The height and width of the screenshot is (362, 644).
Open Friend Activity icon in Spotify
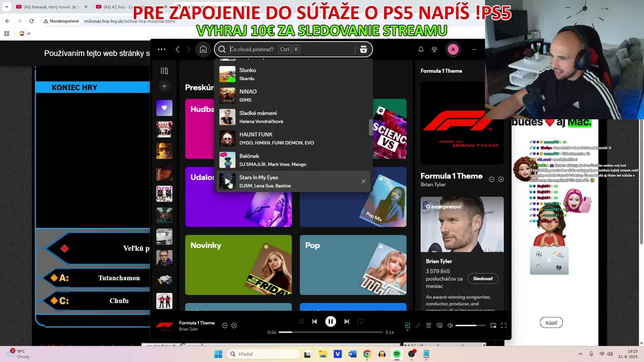[434, 49]
